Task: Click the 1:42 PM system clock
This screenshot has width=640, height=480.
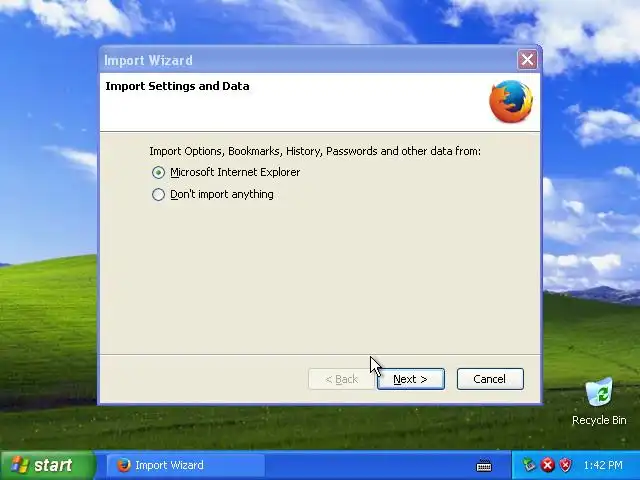Action: click(603, 465)
